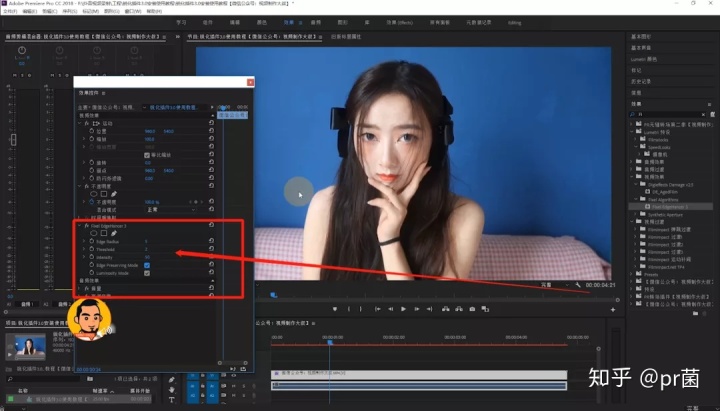Image resolution: width=720 pixels, height=411 pixels.
Task: Toggle Luminosity Mode checkbox
Action: pyautogui.click(x=147, y=273)
